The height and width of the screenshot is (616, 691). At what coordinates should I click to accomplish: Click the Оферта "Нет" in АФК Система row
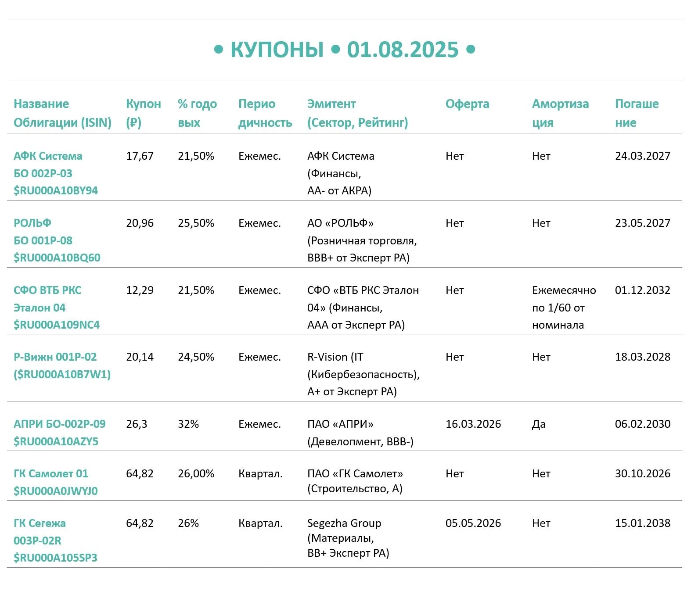click(454, 156)
